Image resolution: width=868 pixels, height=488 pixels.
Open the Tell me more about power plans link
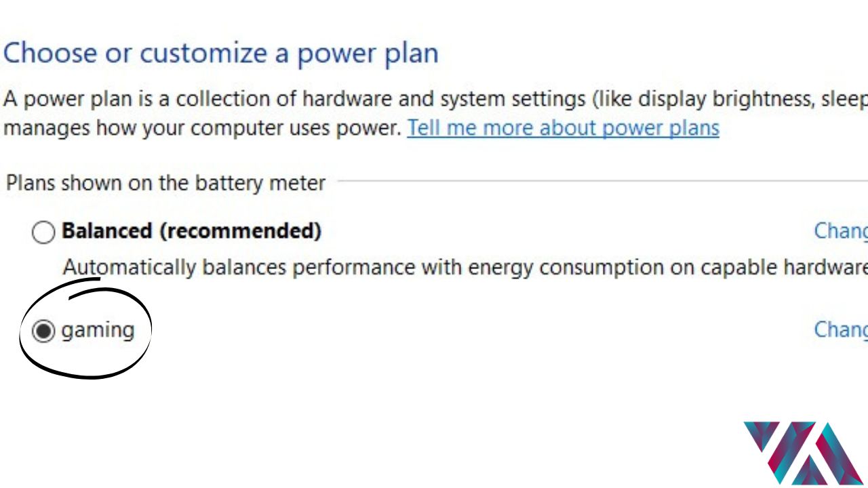563,127
